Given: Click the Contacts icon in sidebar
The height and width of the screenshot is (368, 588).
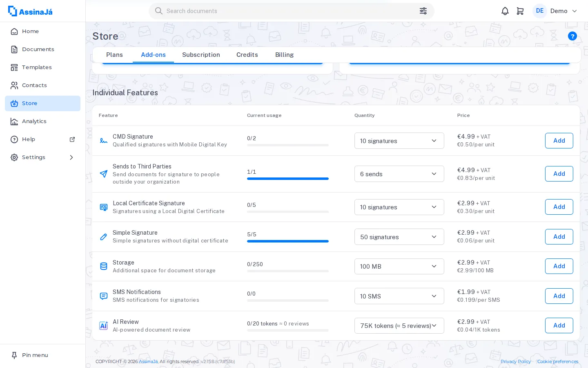Looking at the screenshot, I should pos(14,85).
